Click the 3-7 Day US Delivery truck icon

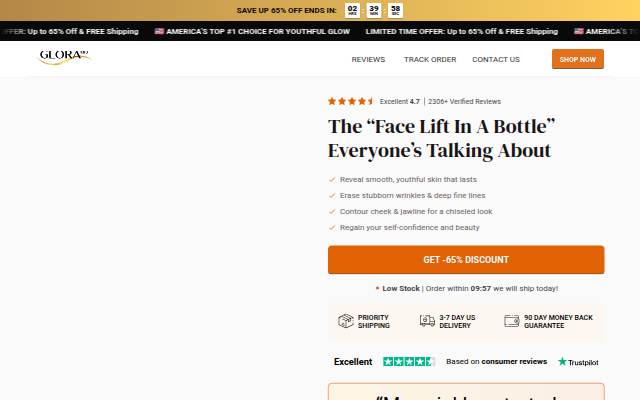(427, 321)
